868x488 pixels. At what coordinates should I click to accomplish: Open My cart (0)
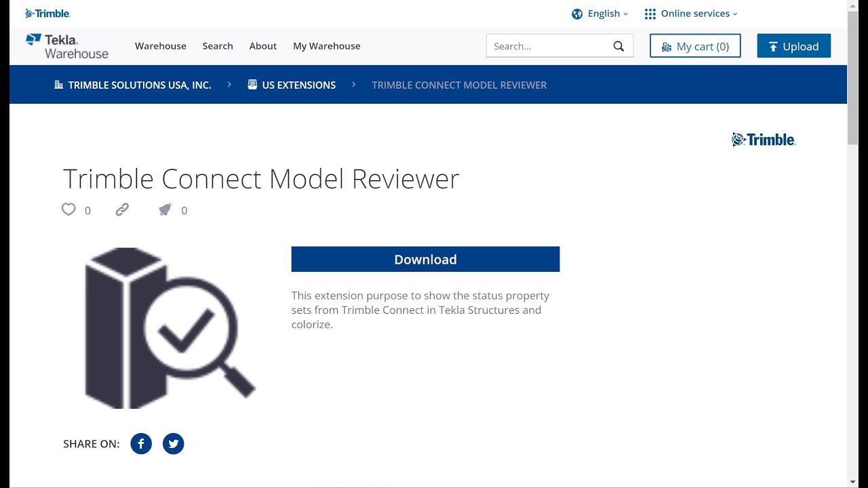pyautogui.click(x=695, y=46)
